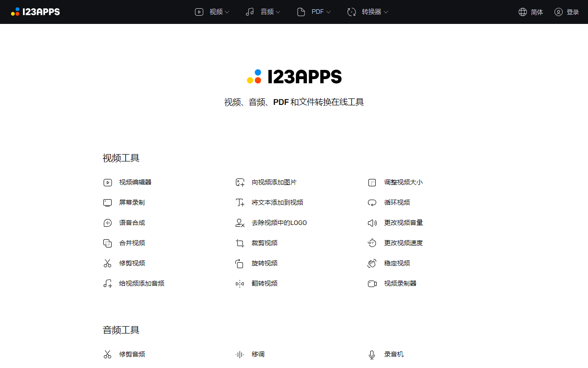This screenshot has height=368, width=588.
Task: Open the 视频编辑器 link
Action: (135, 183)
